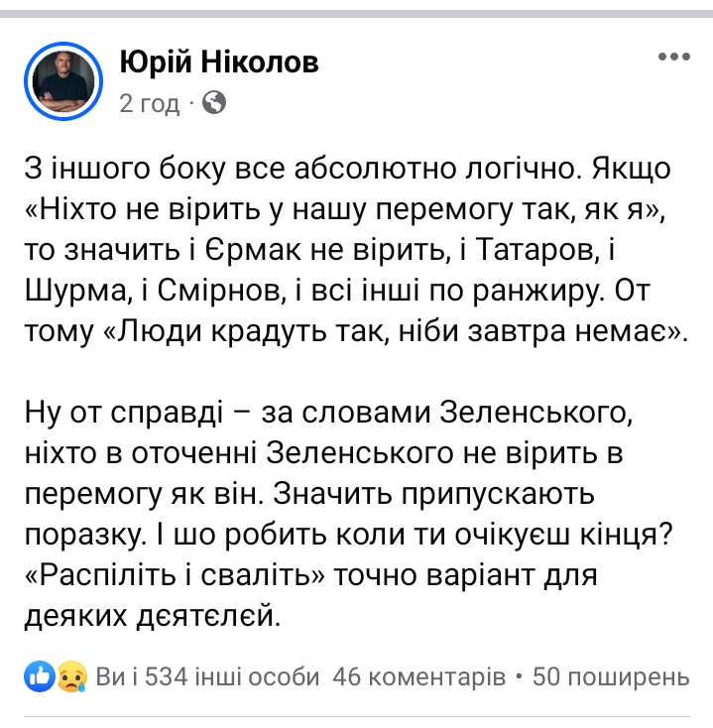
Task: Click the blue thumbs-up Like reaction icon
Action: [x=40, y=676]
